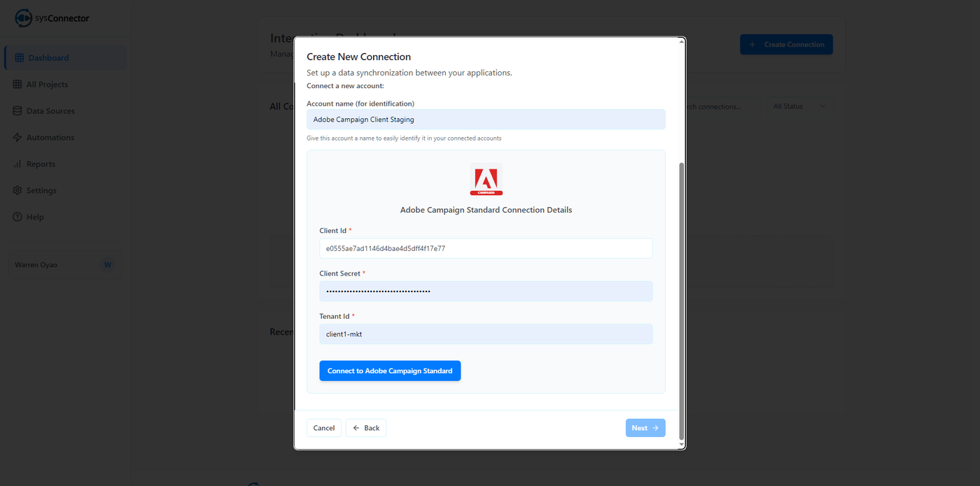The height and width of the screenshot is (486, 980).
Task: Click the Reports bar chart icon
Action: pos(17,164)
